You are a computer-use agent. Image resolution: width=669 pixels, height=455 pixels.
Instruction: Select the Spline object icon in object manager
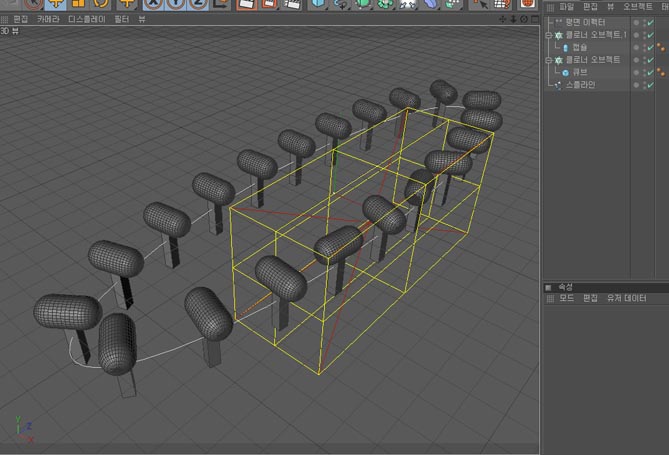[x=557, y=85]
